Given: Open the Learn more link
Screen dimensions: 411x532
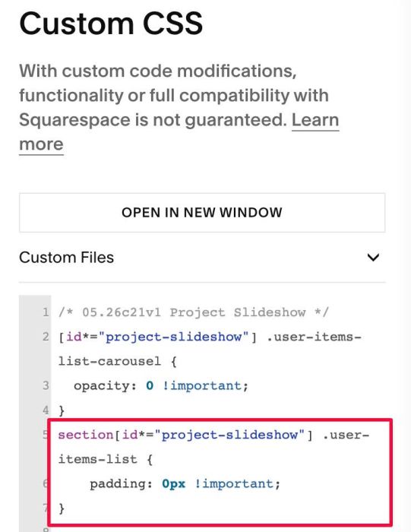Looking at the screenshot, I should 179,132.
